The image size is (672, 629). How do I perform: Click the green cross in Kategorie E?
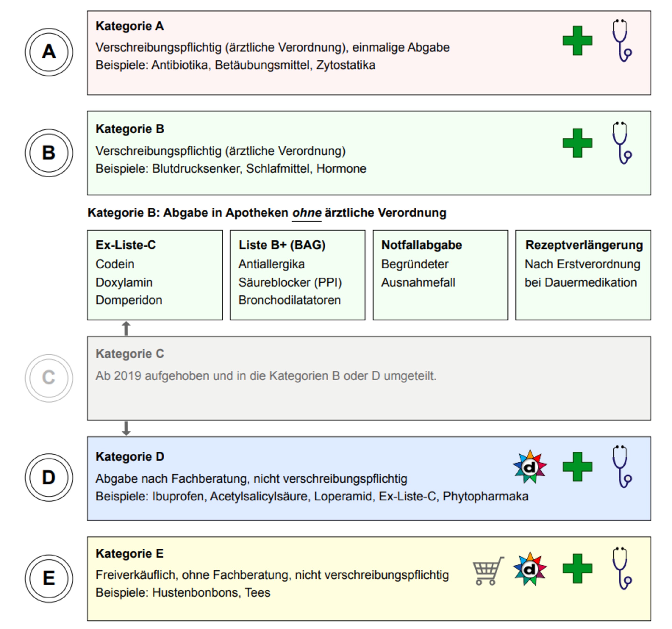tap(577, 569)
